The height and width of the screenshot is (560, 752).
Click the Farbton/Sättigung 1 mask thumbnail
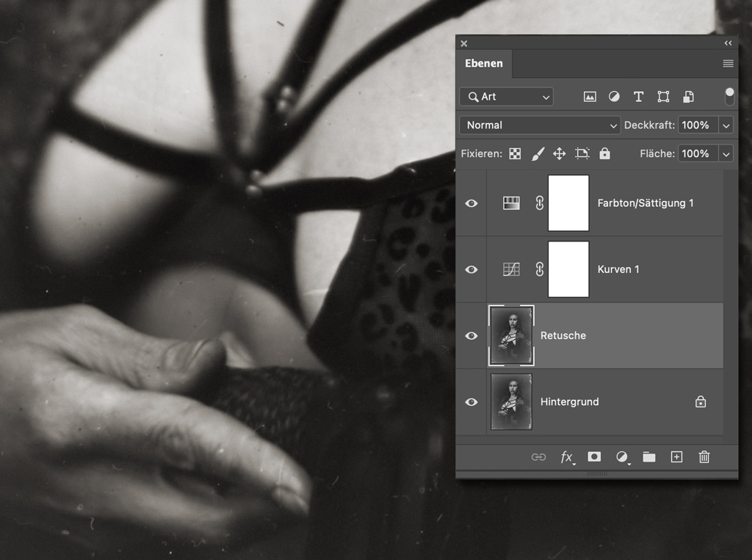click(x=568, y=203)
